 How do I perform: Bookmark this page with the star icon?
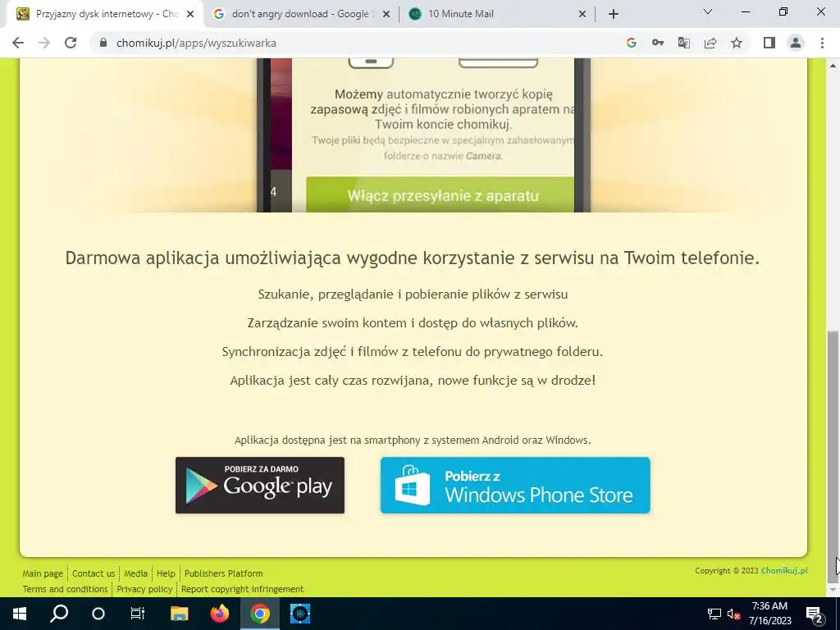tap(737, 43)
